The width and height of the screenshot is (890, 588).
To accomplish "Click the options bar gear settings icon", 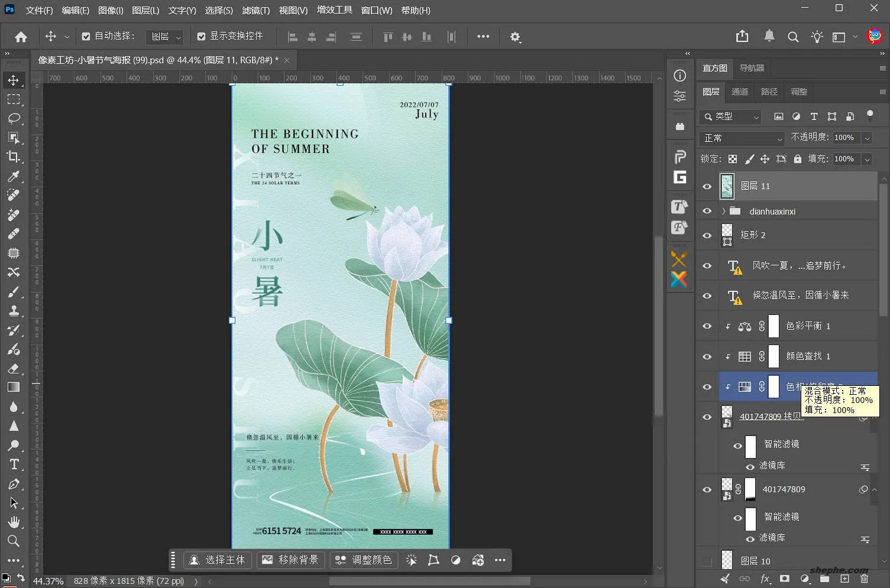I will (x=515, y=37).
